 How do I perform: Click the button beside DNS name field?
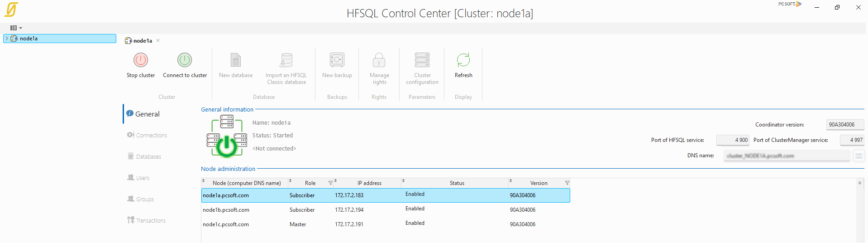[858, 156]
